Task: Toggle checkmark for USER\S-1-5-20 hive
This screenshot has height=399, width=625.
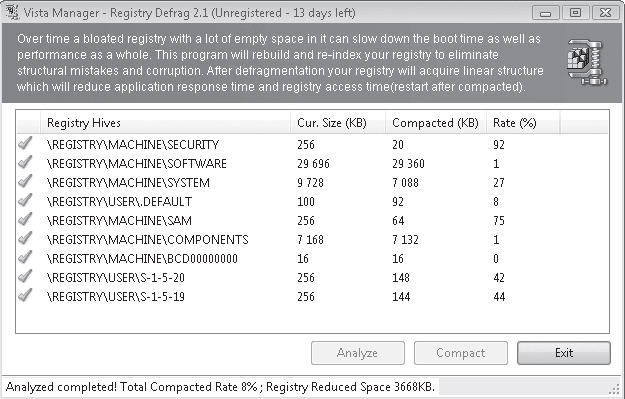Action: [25, 277]
